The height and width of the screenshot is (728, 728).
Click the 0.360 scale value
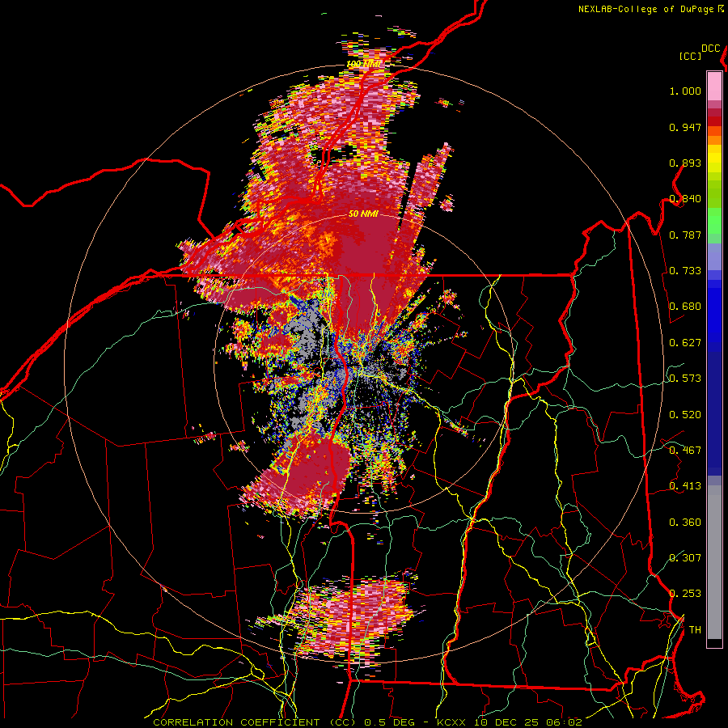(x=685, y=523)
